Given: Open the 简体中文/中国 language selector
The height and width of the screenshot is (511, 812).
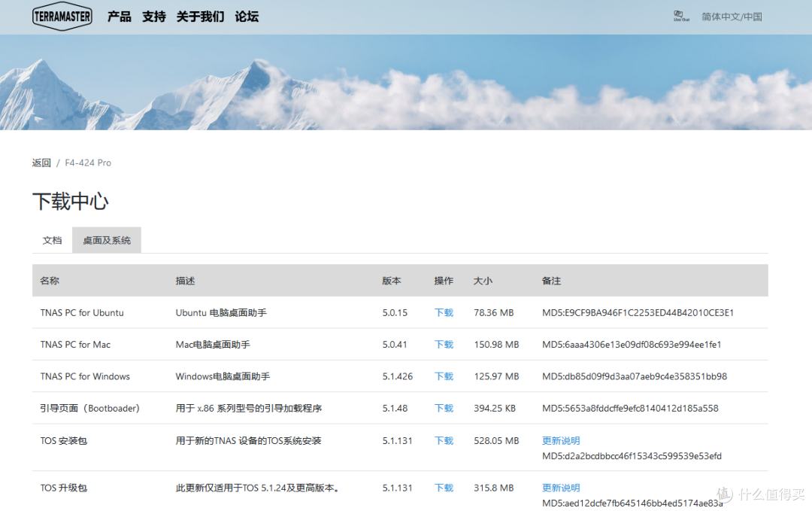Looking at the screenshot, I should click(x=732, y=17).
